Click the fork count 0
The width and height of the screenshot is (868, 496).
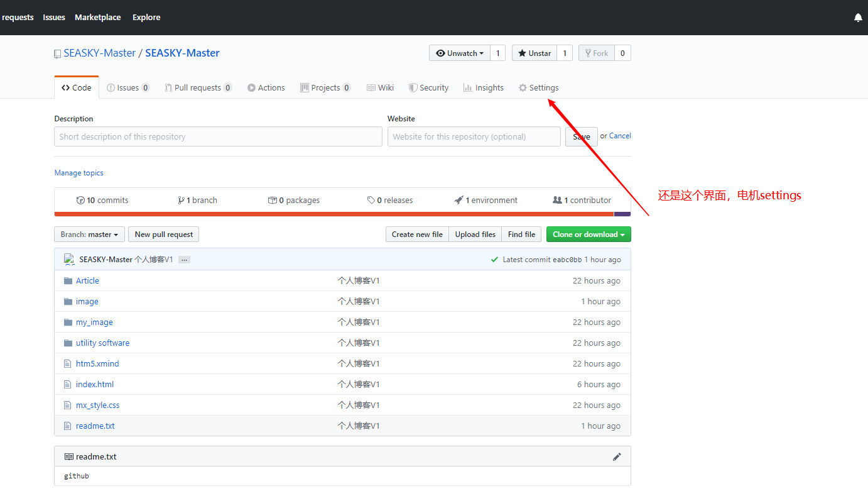[622, 53]
